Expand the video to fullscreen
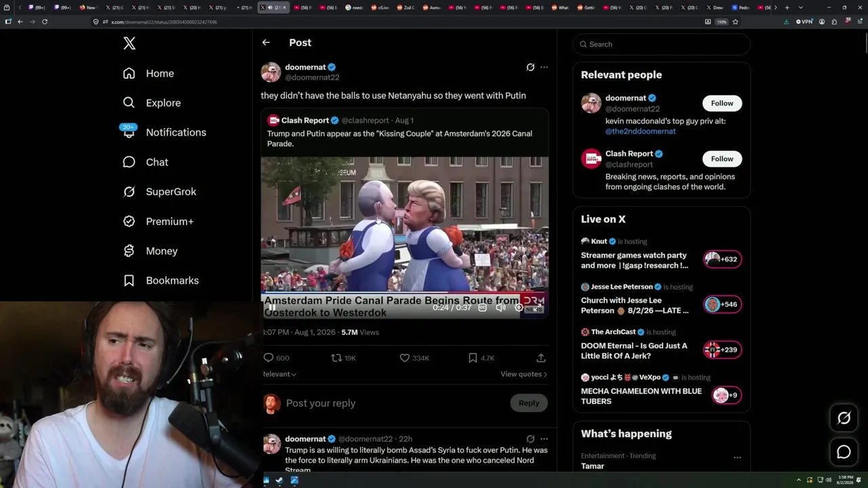Image resolution: width=868 pixels, height=488 pixels. pyautogui.click(x=537, y=308)
